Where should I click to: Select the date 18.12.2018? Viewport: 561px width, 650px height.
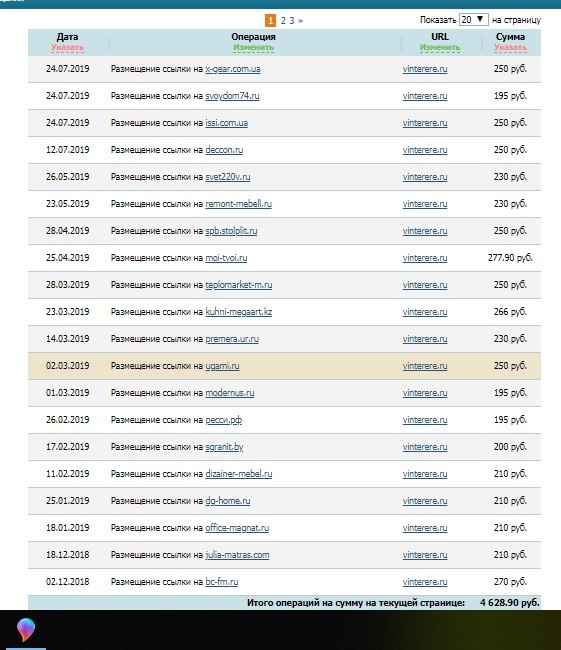(x=68, y=555)
